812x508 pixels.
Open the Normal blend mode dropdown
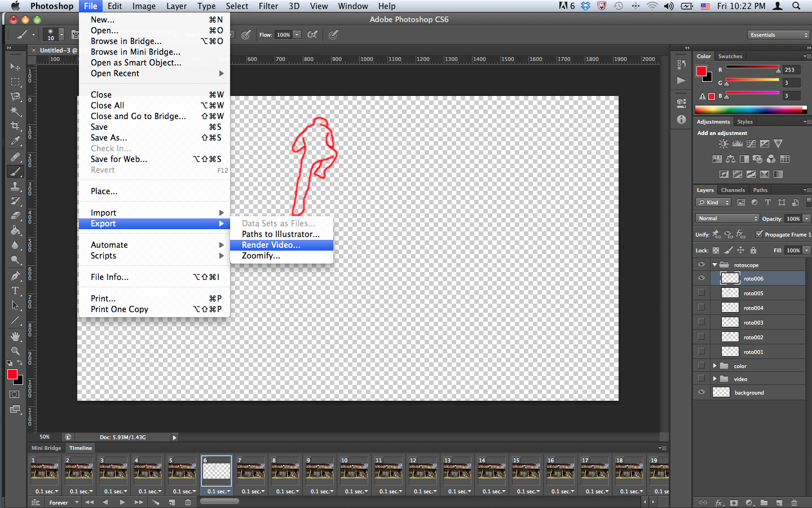click(x=727, y=218)
